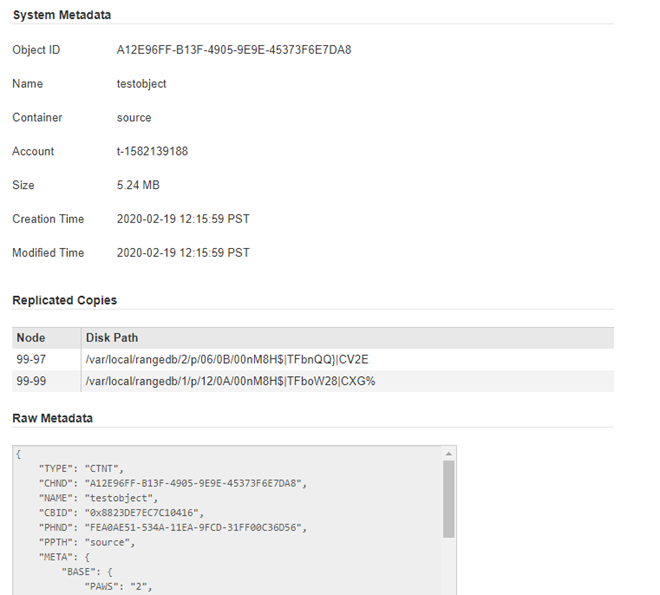This screenshot has width=660, height=595.
Task: Click the System Metadata heading
Action: click(61, 15)
